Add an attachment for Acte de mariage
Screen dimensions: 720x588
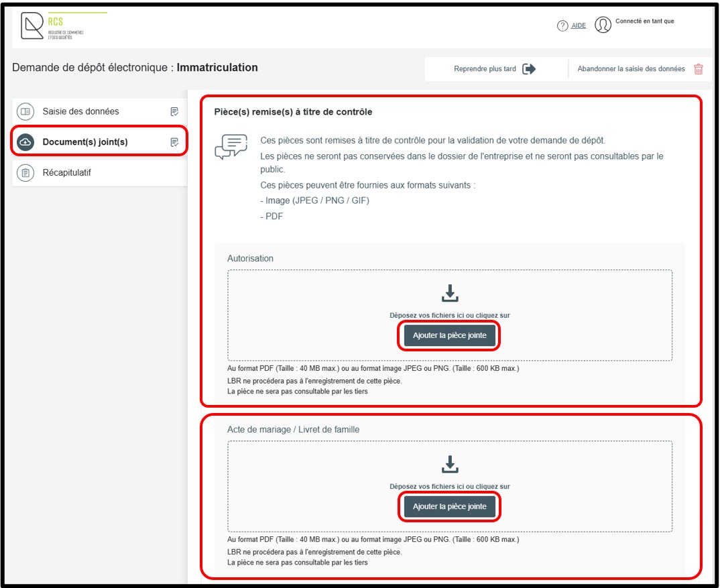coord(449,507)
